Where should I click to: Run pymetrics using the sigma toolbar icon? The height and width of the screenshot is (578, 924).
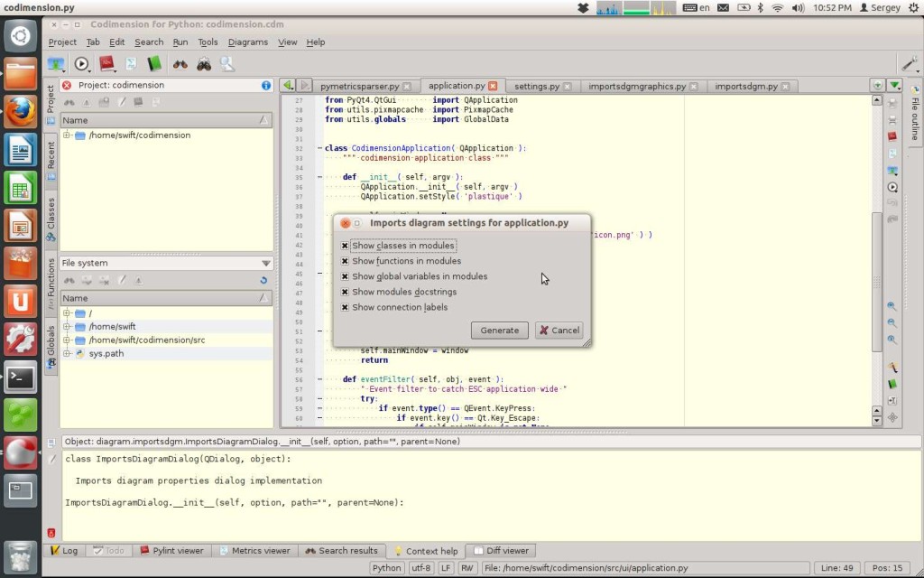click(x=130, y=64)
